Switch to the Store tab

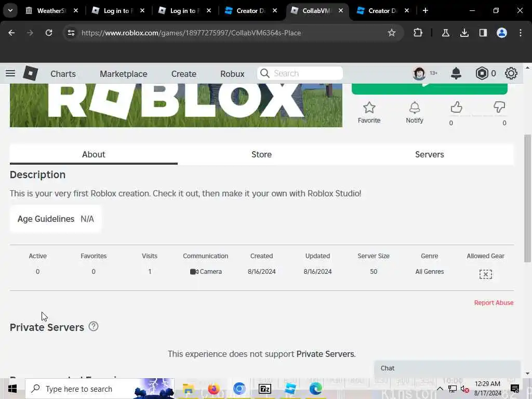pyautogui.click(x=261, y=154)
